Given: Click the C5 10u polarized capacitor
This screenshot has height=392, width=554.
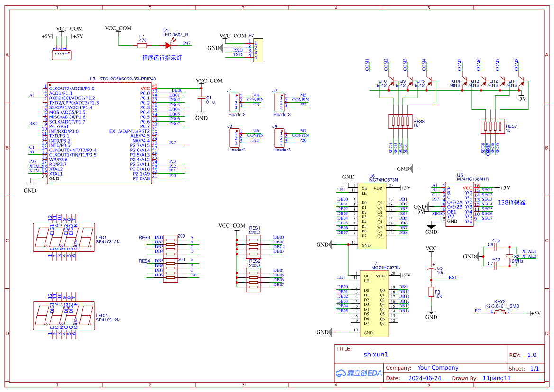Looking at the screenshot, I should point(431,268).
